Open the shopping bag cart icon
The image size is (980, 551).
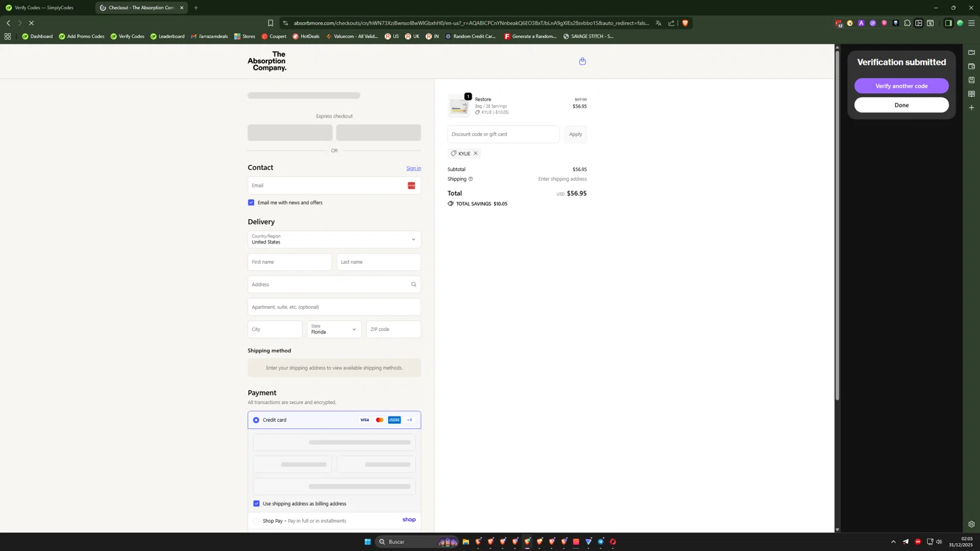click(582, 61)
